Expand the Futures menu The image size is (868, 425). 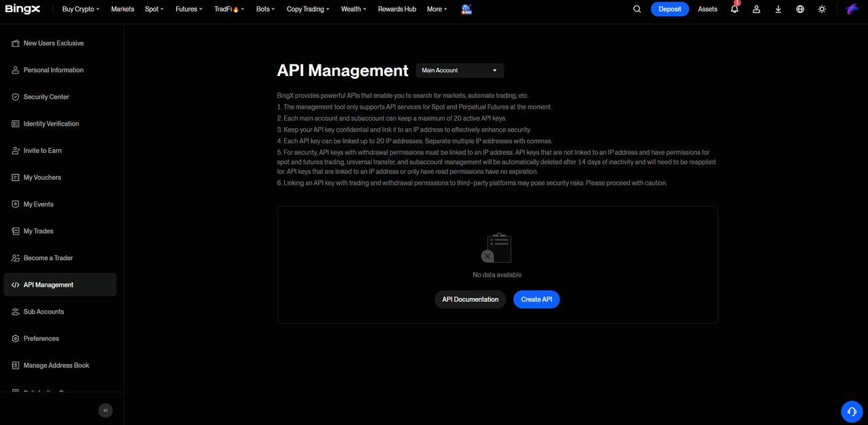click(x=189, y=9)
